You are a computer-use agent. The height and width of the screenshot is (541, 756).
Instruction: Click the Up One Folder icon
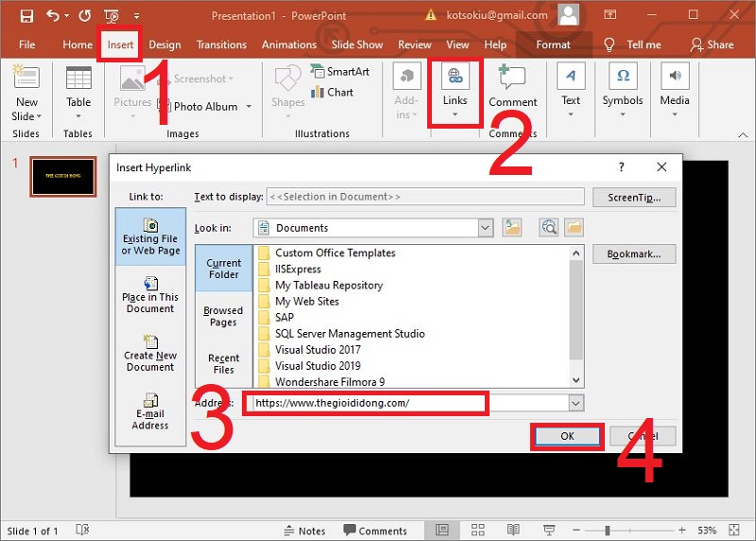coord(512,227)
